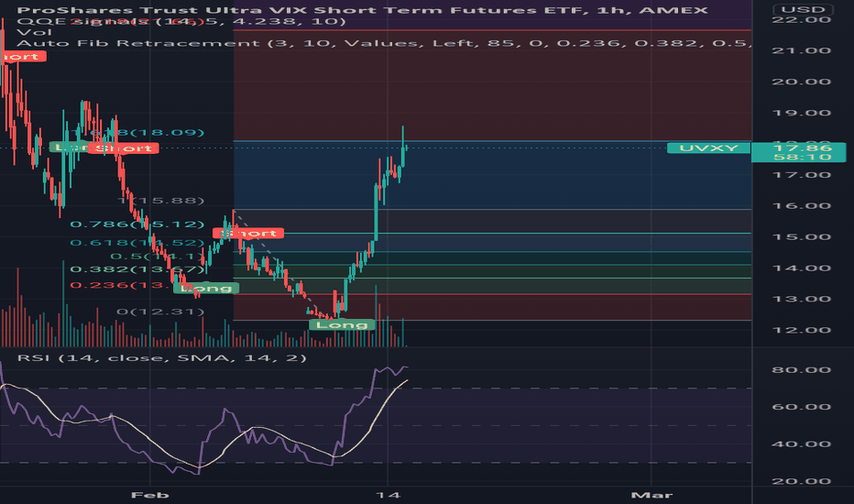Click the 17.00 price axis label
This screenshot has height=504, width=854.
click(x=801, y=175)
